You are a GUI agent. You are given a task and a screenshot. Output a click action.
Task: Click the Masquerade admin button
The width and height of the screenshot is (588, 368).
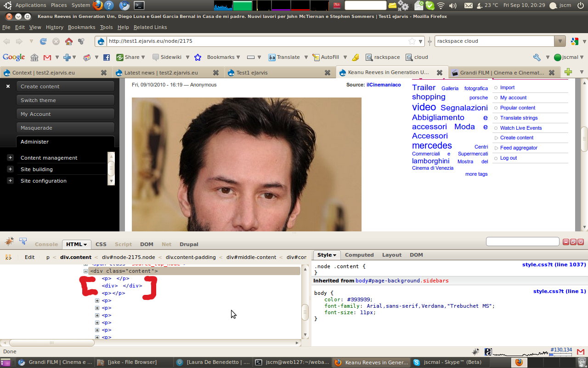(x=65, y=128)
